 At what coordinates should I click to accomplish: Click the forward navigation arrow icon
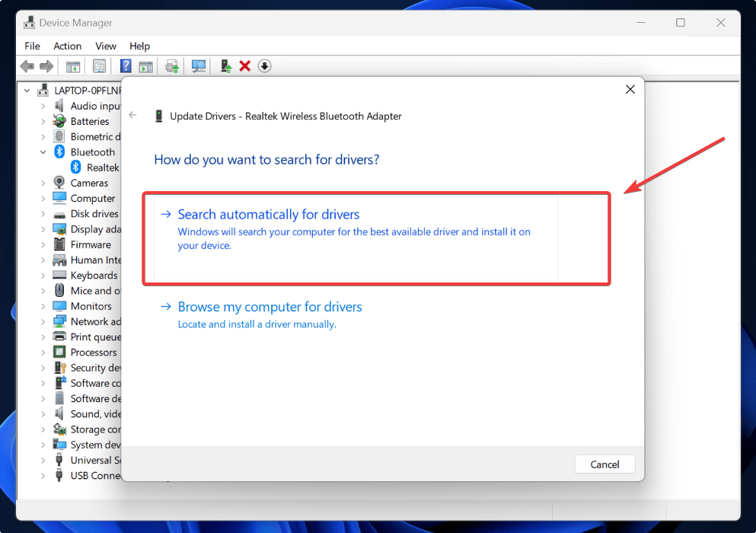coord(46,66)
